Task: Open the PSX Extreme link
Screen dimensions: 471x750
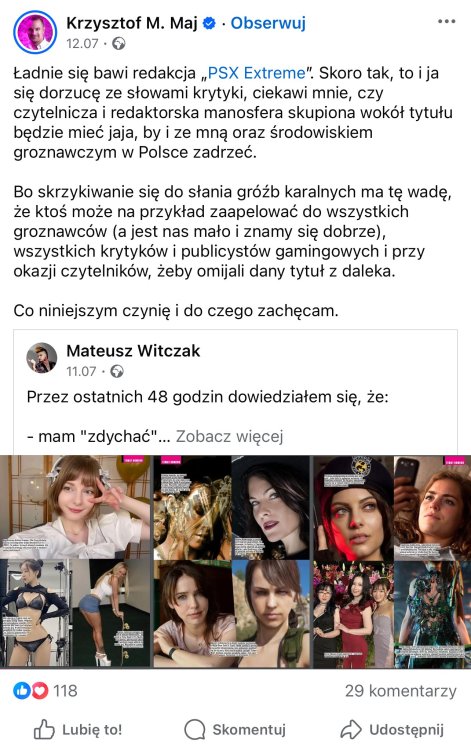Action: [256, 73]
